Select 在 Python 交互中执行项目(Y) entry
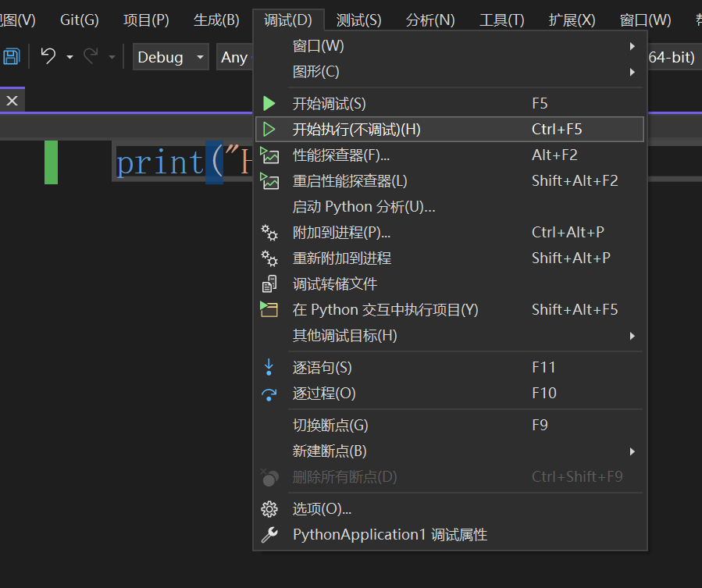702x588 pixels. click(x=450, y=309)
